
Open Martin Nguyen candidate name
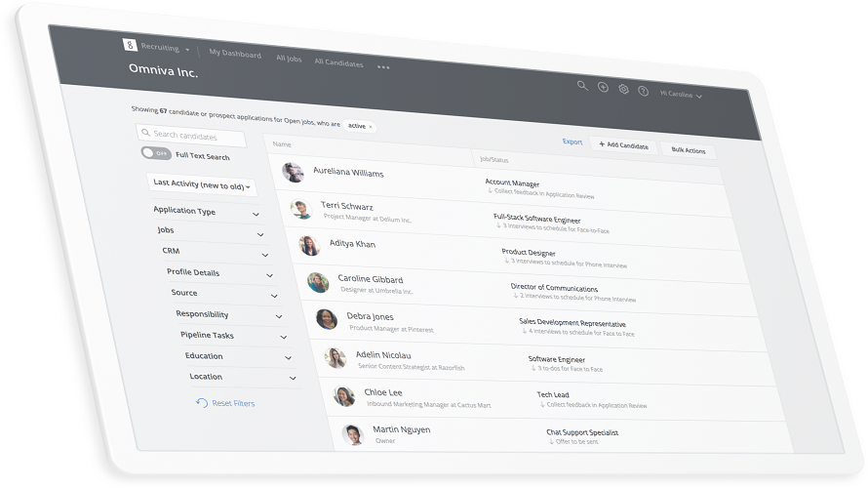click(402, 429)
